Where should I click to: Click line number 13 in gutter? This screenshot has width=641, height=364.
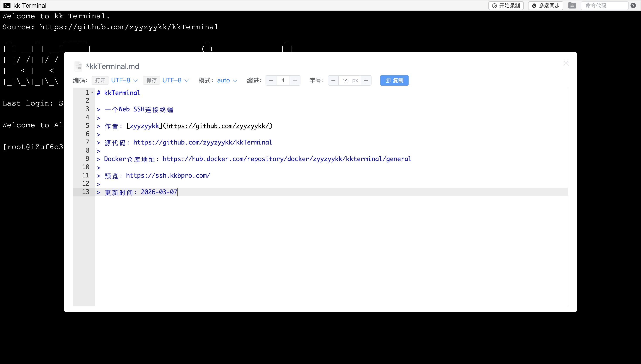(85, 192)
